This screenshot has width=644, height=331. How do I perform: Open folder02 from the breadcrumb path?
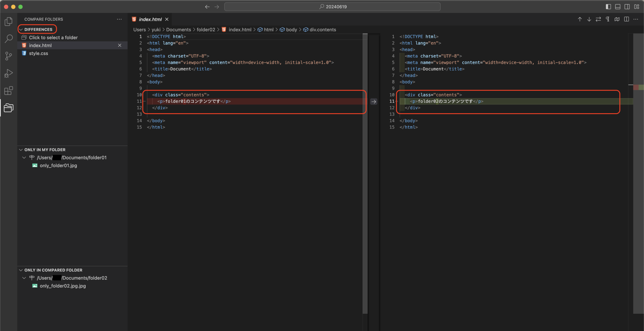(206, 30)
